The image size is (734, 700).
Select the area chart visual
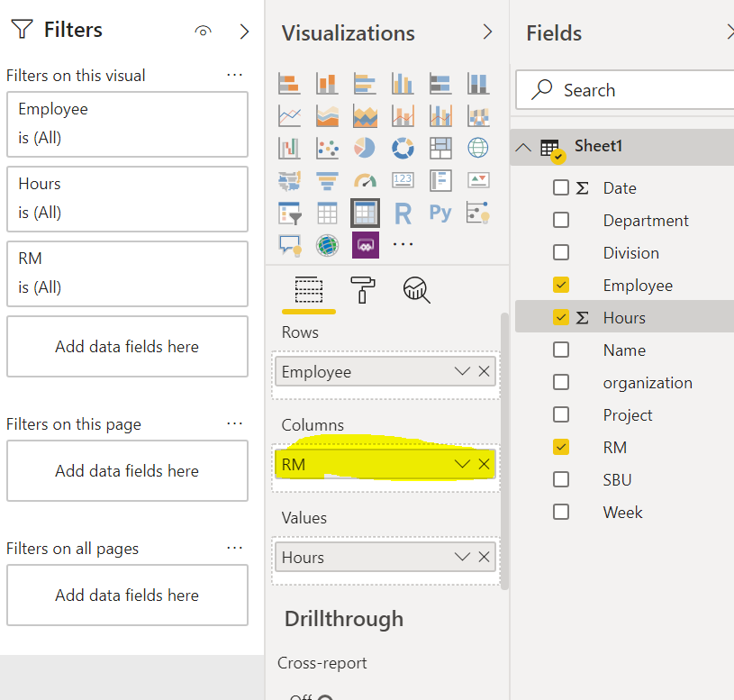coord(327,115)
